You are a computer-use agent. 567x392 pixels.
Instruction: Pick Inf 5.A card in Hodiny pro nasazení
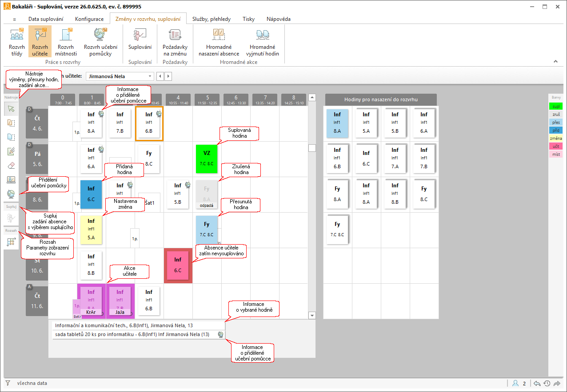(366, 123)
